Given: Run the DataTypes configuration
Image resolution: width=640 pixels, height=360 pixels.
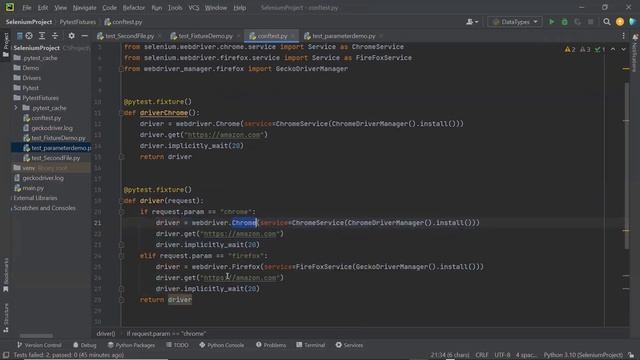Looking at the screenshot, I should 551,22.
